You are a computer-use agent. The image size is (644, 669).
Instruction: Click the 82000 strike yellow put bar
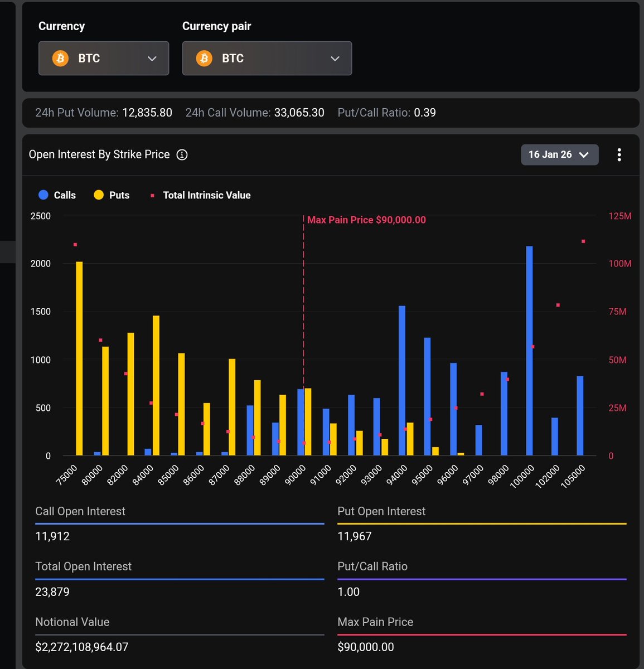pyautogui.click(x=130, y=394)
